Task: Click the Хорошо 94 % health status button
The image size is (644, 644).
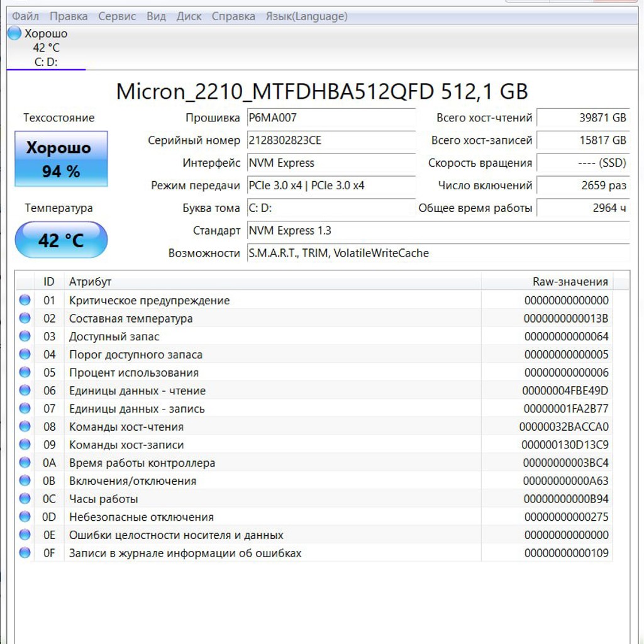Action: coord(61,159)
